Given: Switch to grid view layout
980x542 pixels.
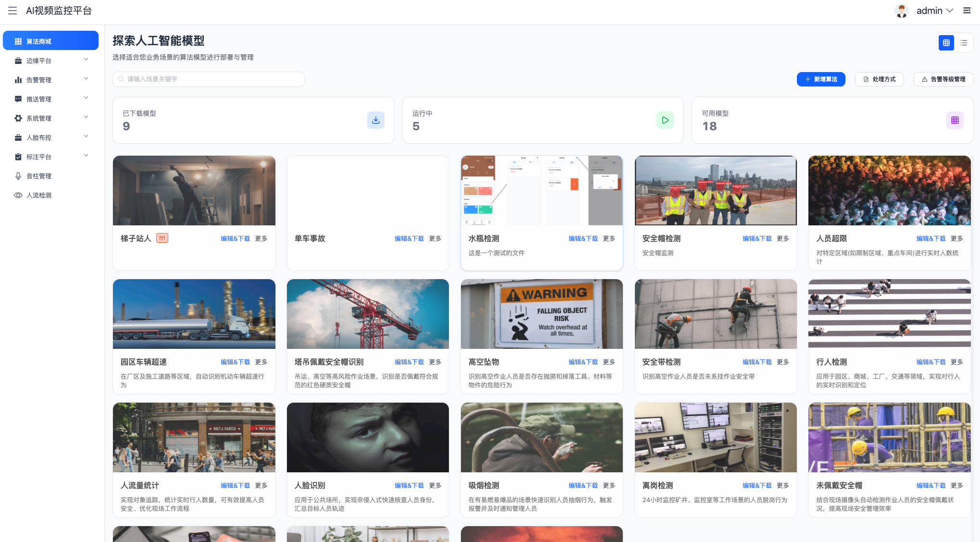Looking at the screenshot, I should 946,43.
